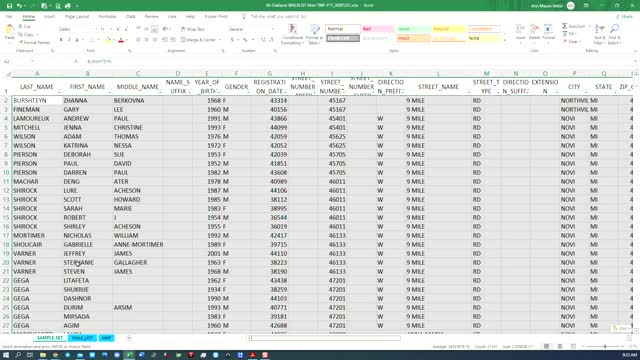This screenshot has height=360, width=640.
Task: Open the FIRST_NAME column filter dropdown
Action: click(x=110, y=91)
